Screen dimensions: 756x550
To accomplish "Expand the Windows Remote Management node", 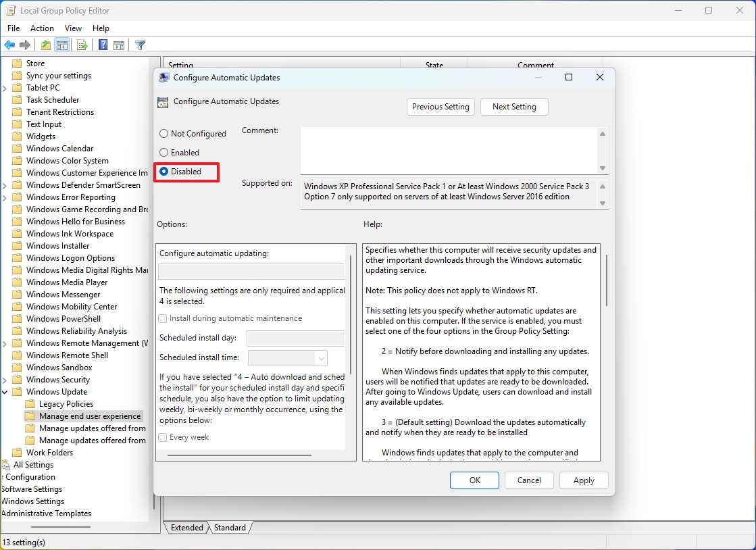I will (5, 343).
